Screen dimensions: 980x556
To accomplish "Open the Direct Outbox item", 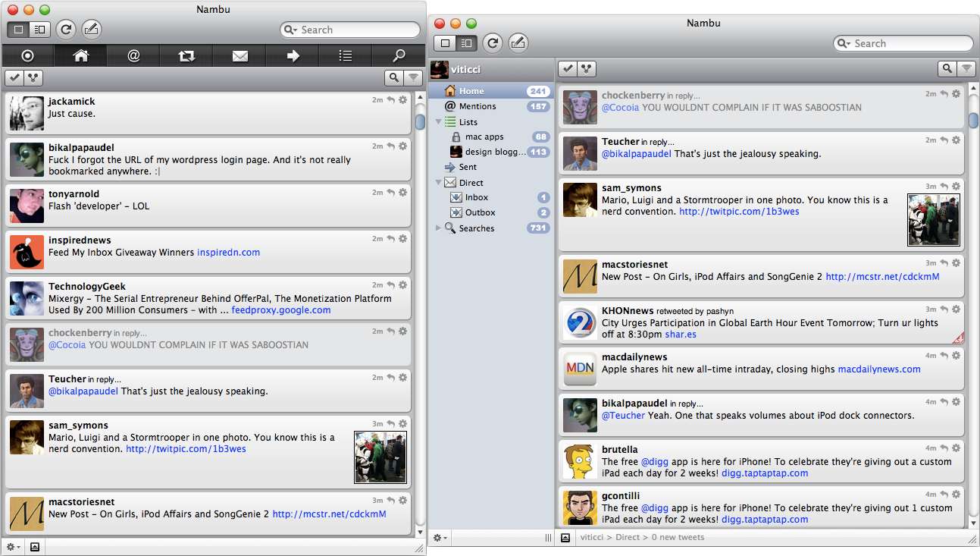I will click(x=491, y=212).
